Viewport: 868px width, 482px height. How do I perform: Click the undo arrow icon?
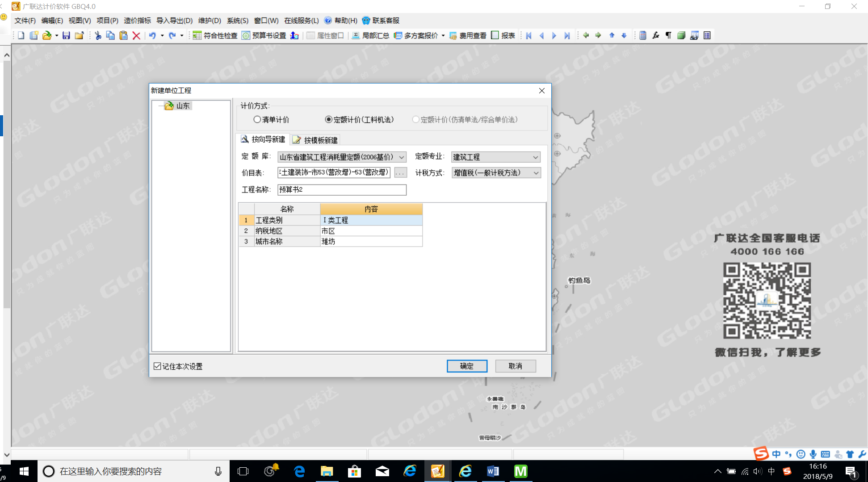click(152, 36)
